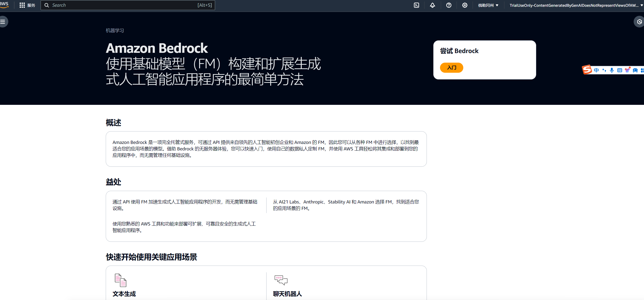Screen dimensions: 644x300
Task: Select the 文本生成 heading
Action: [124, 294]
